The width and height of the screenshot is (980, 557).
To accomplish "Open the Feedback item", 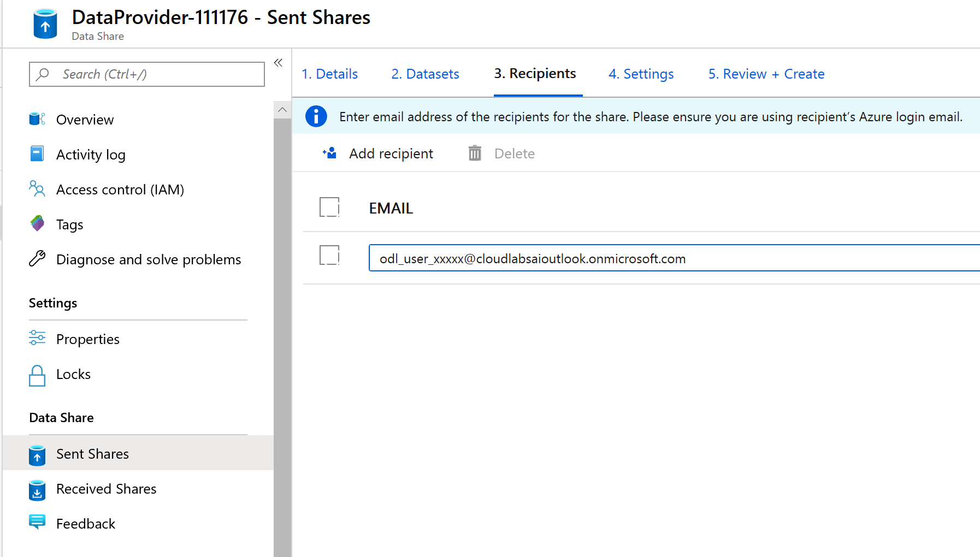I will click(x=86, y=524).
